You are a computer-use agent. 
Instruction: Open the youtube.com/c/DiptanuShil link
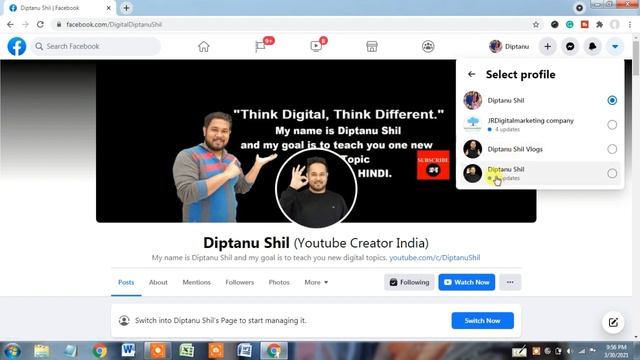click(435, 258)
